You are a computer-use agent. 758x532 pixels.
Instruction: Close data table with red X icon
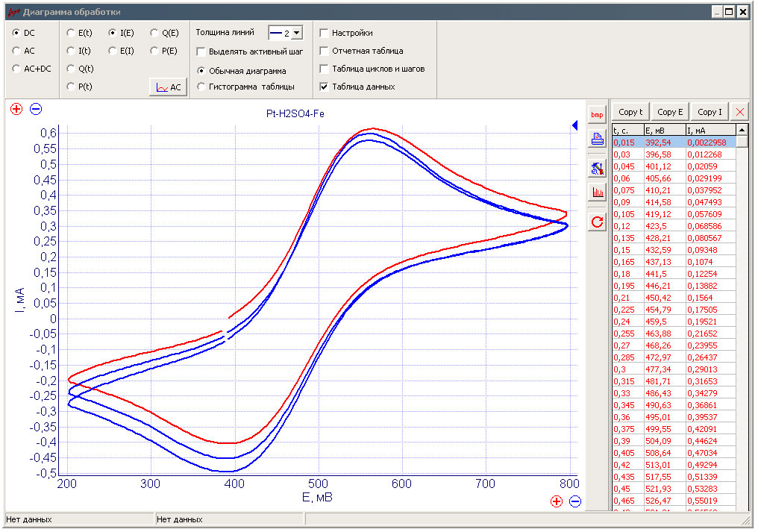[739, 112]
